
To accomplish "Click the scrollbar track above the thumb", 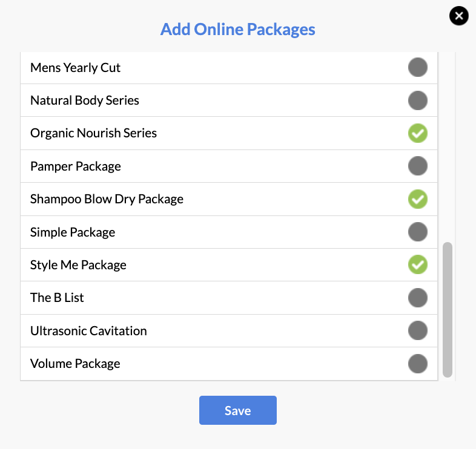I will click(447, 147).
